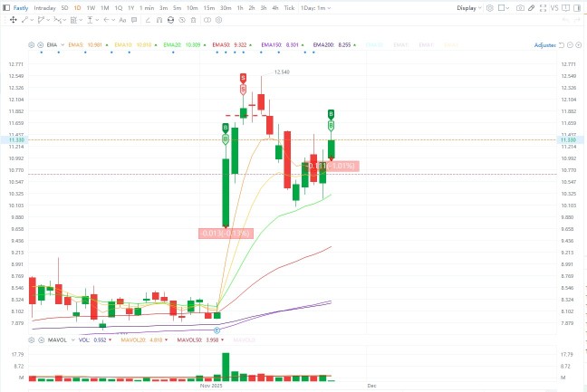Click the Adjusted price link
Viewport: 587px width, 392px height.
544,45
